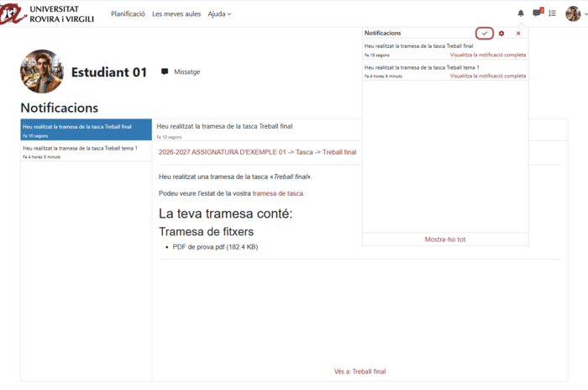Select highlighted Treball final notification in list

[87, 130]
